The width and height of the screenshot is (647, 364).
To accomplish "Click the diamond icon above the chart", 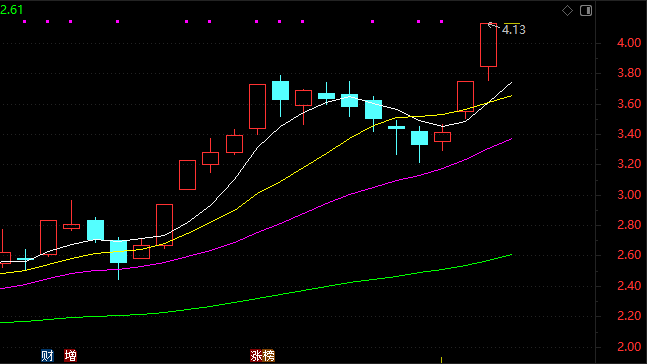I will [567, 11].
